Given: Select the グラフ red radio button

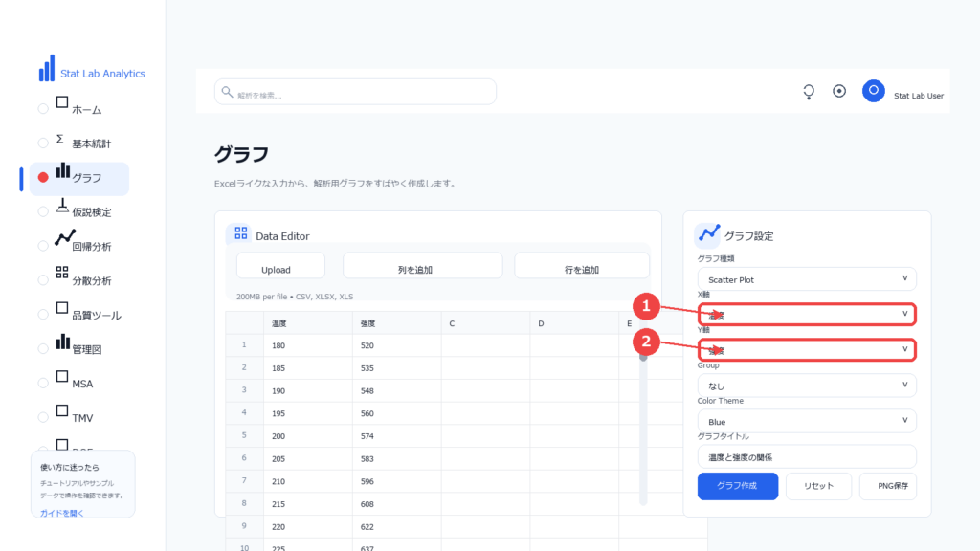Looking at the screenshot, I should coord(43,177).
